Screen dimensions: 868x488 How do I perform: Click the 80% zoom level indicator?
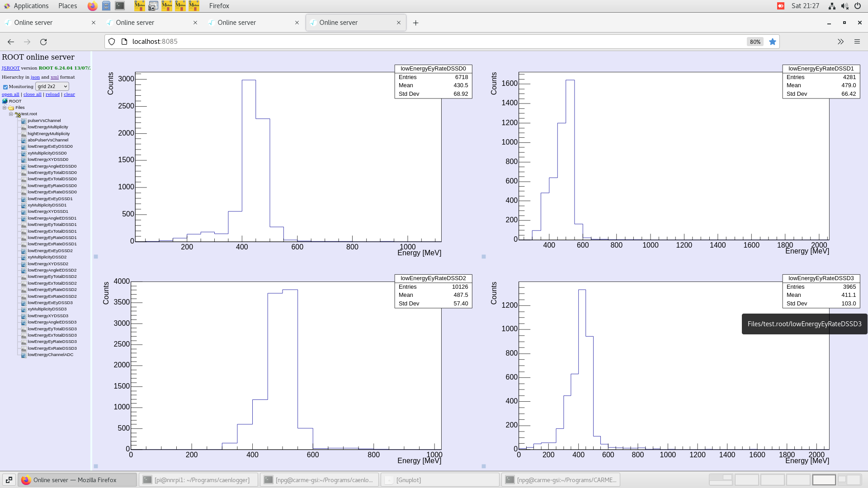click(755, 42)
